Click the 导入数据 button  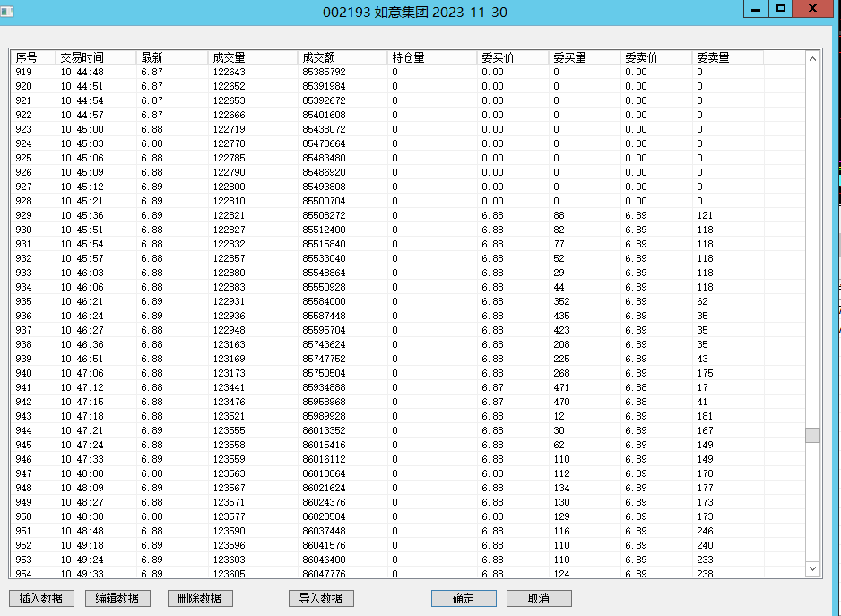click(x=321, y=598)
